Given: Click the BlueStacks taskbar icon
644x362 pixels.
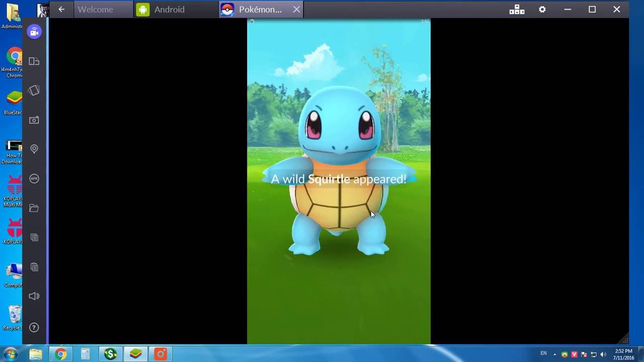Looking at the screenshot, I should 135,354.
